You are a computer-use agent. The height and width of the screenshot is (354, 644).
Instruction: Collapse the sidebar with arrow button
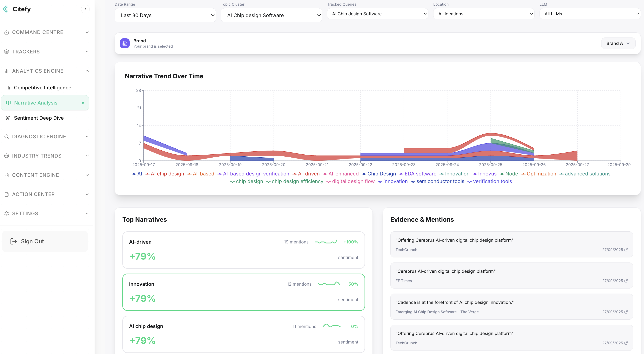85,9
